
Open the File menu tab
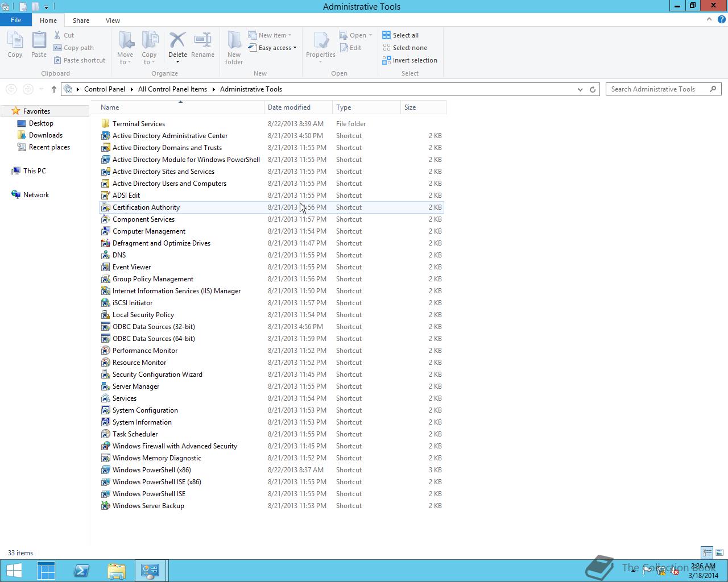coord(16,20)
